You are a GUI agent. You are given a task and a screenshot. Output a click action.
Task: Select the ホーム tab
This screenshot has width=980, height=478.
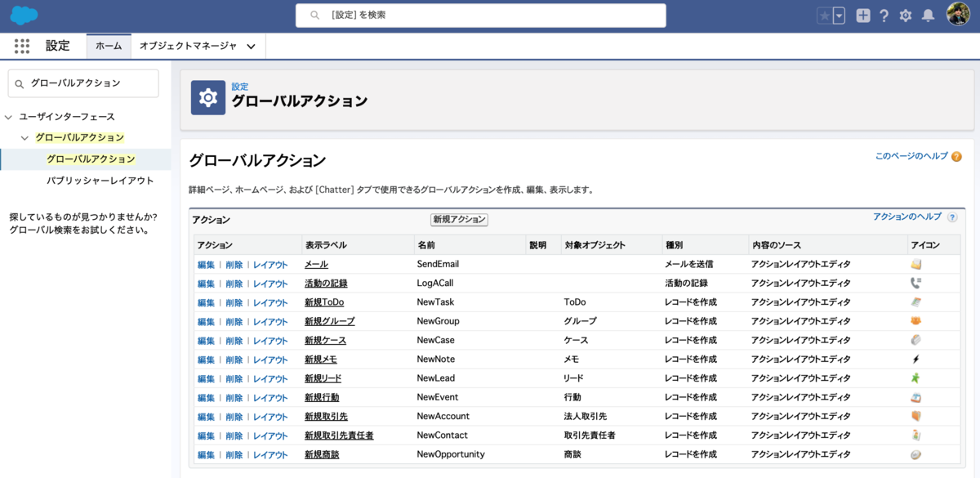pos(109,47)
